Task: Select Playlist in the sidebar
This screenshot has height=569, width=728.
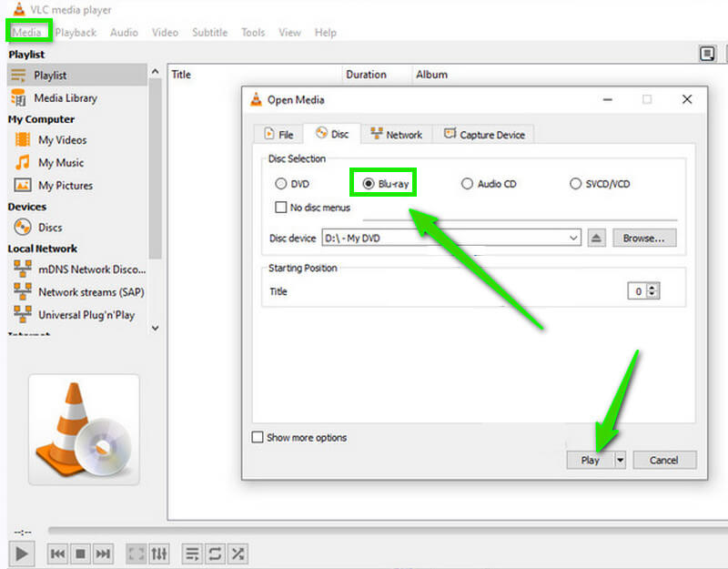Action: [77, 75]
